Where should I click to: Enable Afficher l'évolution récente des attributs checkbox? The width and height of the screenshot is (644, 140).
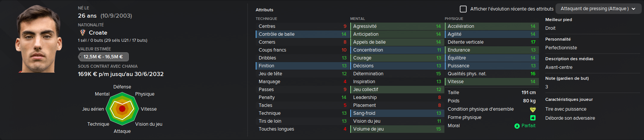pyautogui.click(x=463, y=9)
